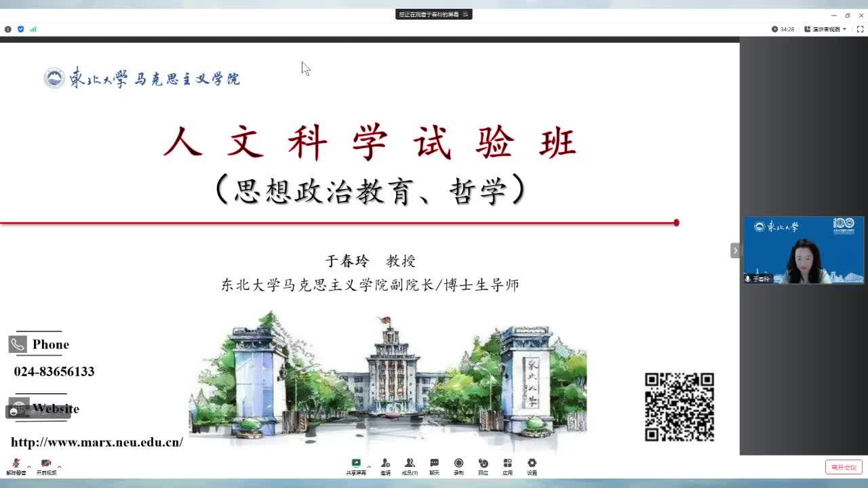The height and width of the screenshot is (488, 868).
Task: Open the speaker view layout dropdown
Action: (x=826, y=29)
